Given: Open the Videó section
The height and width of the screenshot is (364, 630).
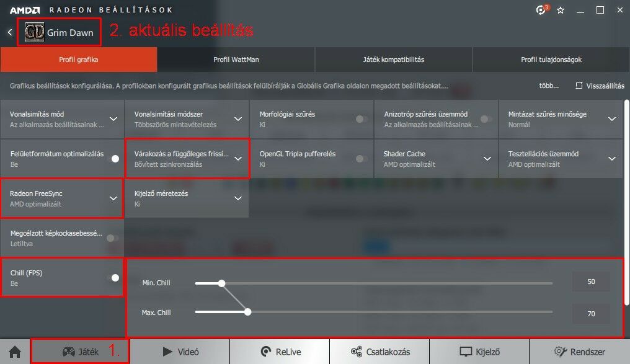Looking at the screenshot, I should [x=180, y=352].
